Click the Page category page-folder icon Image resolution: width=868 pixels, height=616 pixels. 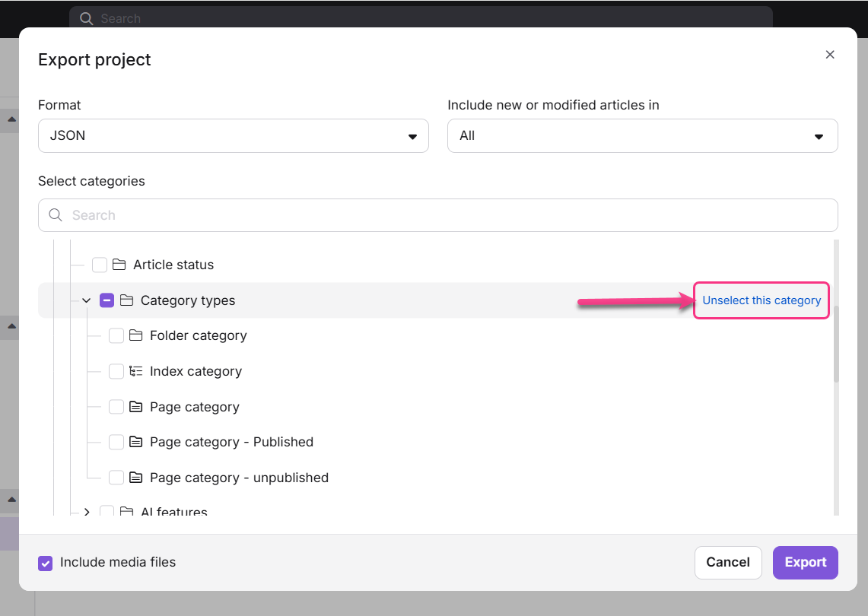click(135, 407)
